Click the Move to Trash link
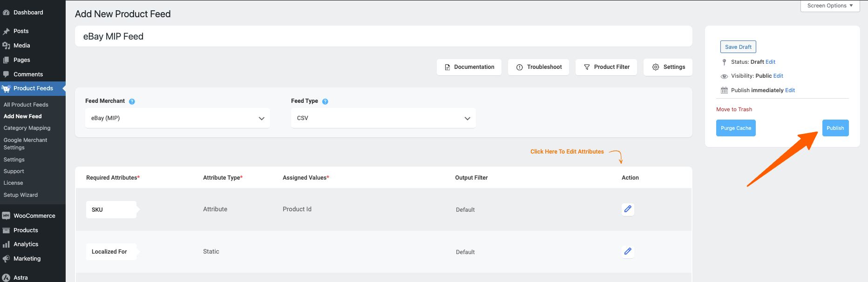Screen dimensions: 868x282 pos(734,109)
